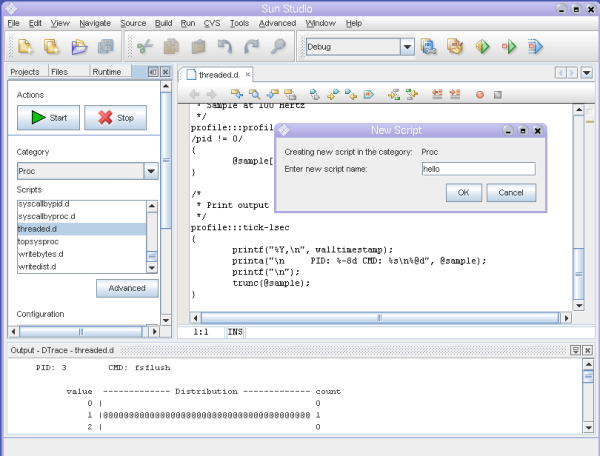The width and height of the screenshot is (600, 456).
Task: Click the Redo arrow icon
Action: tap(251, 47)
